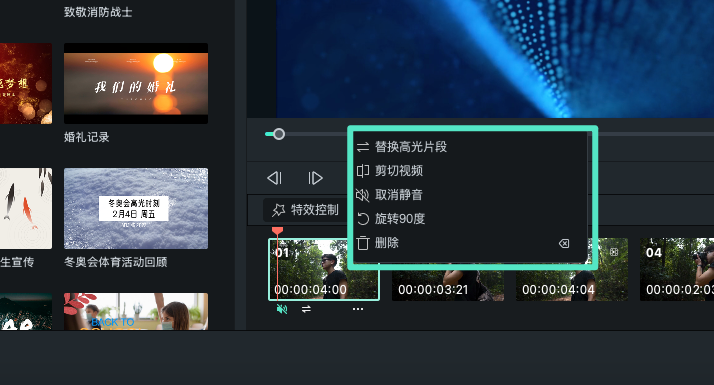Click the red playhead marker on timeline
Viewport: 714px width, 385px height.
point(277,231)
